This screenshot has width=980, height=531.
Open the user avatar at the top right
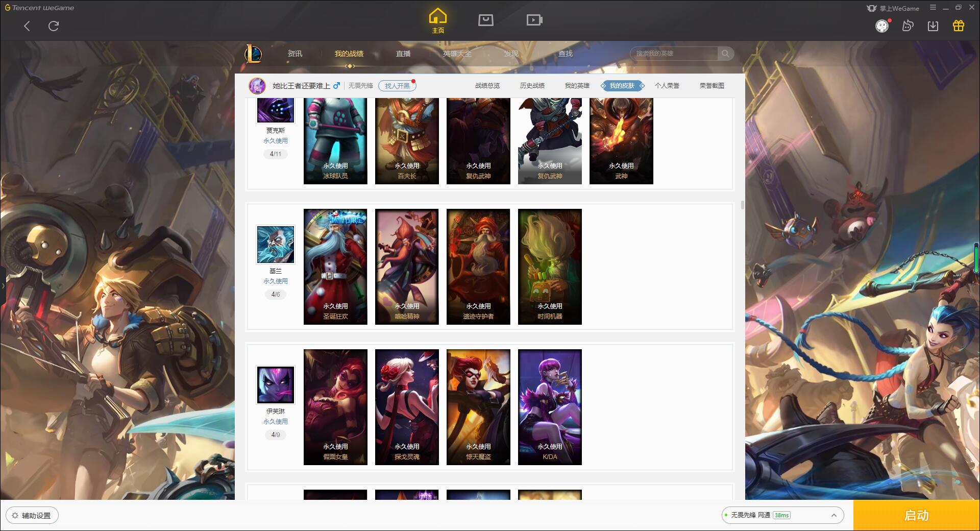pyautogui.click(x=882, y=26)
